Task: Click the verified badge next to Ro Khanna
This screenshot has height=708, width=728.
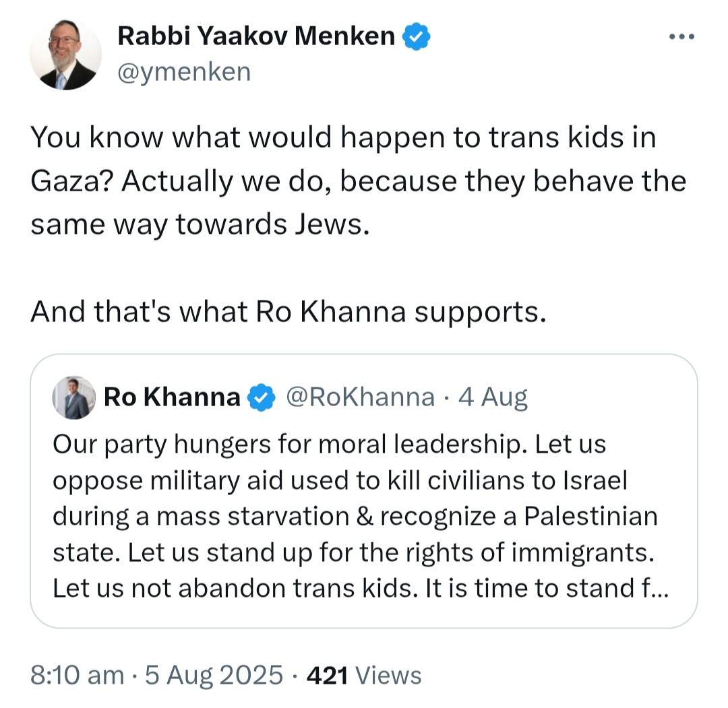Action: (x=262, y=399)
